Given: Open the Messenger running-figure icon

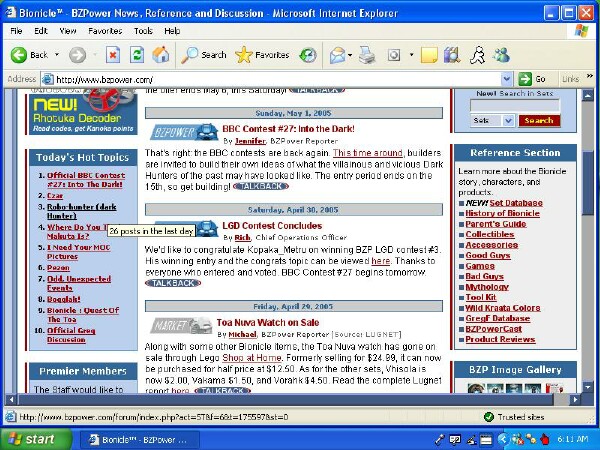Looking at the screenshot, I should (477, 55).
